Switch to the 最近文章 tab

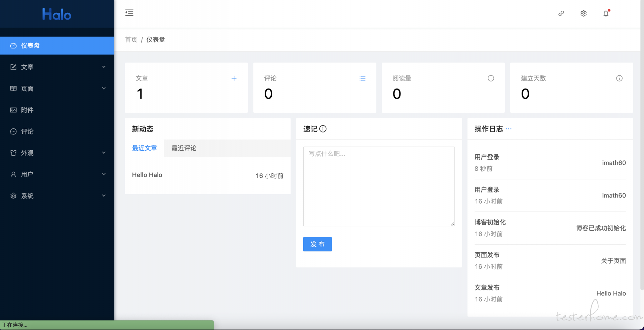[145, 148]
